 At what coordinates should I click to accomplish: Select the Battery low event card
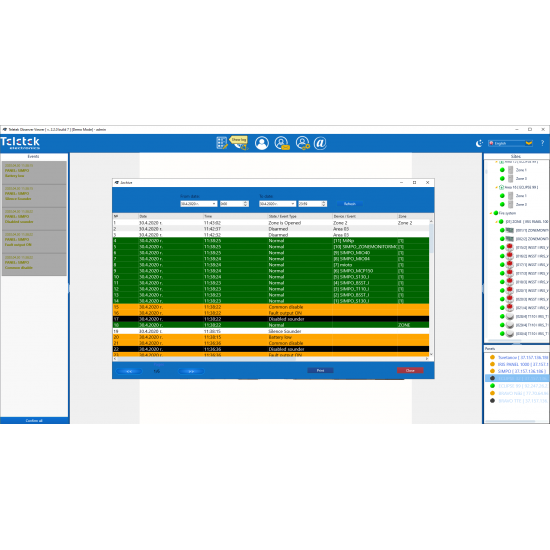tap(34, 172)
